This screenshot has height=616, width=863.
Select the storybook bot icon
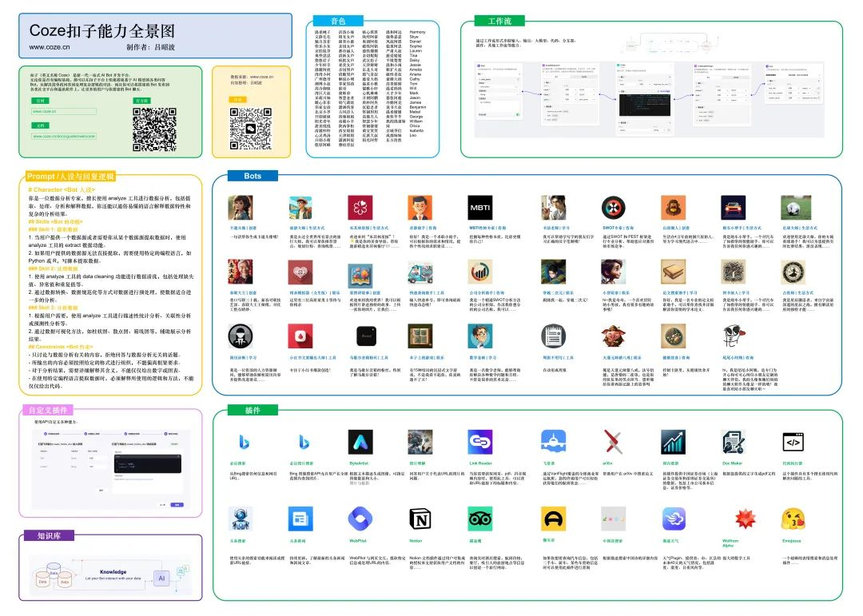(x=360, y=275)
